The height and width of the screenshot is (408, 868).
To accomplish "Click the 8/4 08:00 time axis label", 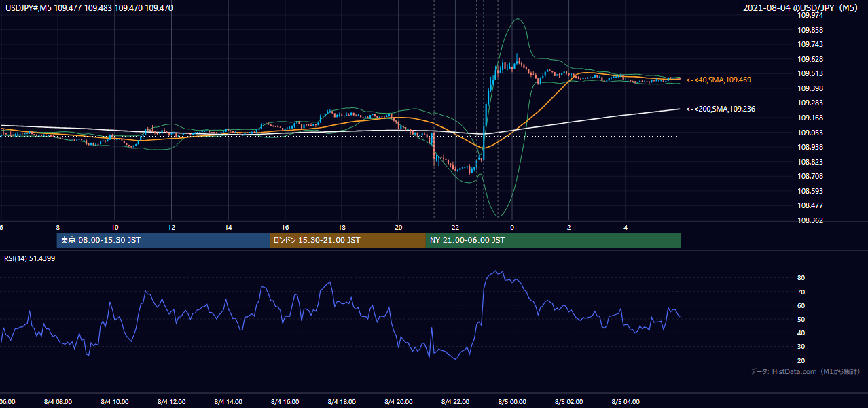I will 58,401.
